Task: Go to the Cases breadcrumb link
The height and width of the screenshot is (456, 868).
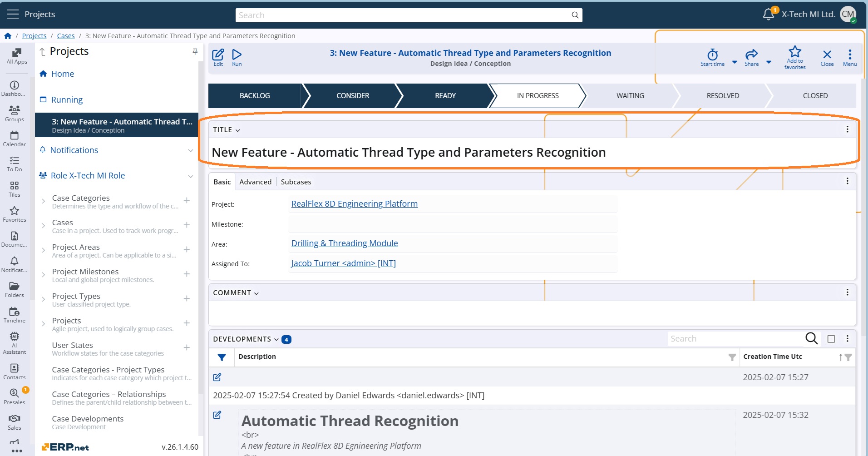Action: pos(66,36)
